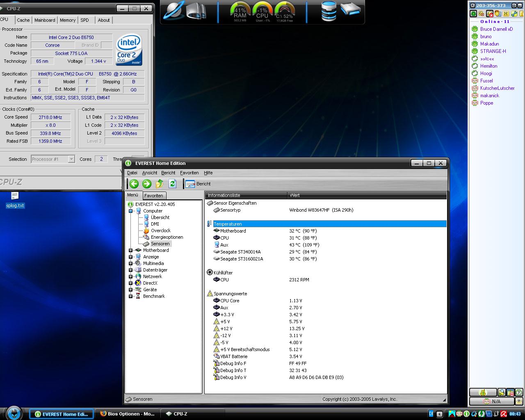Screen dimensions: 525x420
Task: Switch to the Cache tab in CPU-Z
Action: [x=23, y=20]
